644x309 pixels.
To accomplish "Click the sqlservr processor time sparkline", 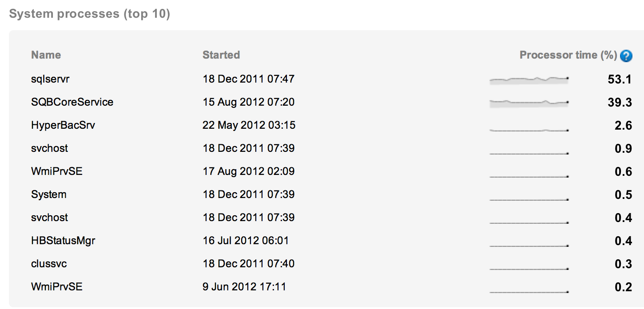I will pos(529,79).
